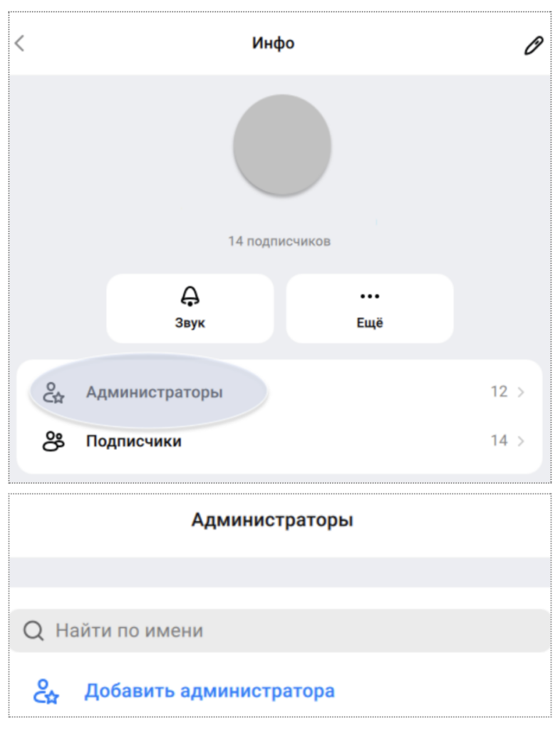560x730 pixels.
Task: Click the gray round channel avatar
Action: tap(282, 145)
